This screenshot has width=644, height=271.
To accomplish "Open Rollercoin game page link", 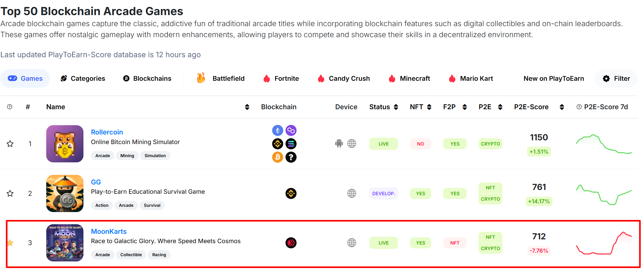I will [107, 132].
